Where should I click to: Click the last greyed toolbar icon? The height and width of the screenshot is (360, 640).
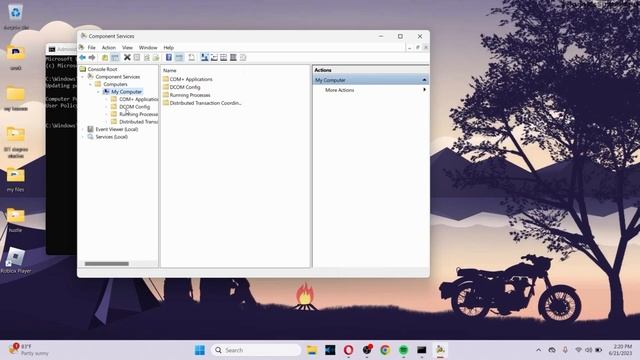click(x=243, y=58)
